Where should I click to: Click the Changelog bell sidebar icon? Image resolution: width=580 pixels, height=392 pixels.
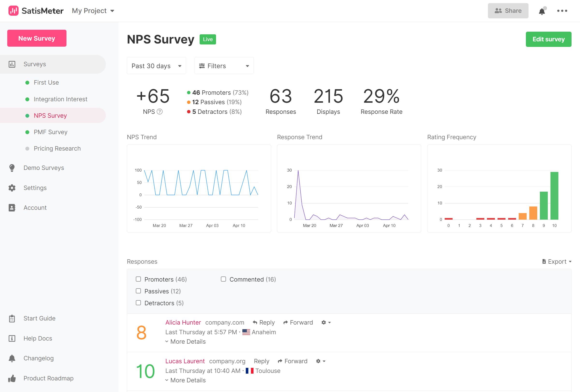12,358
